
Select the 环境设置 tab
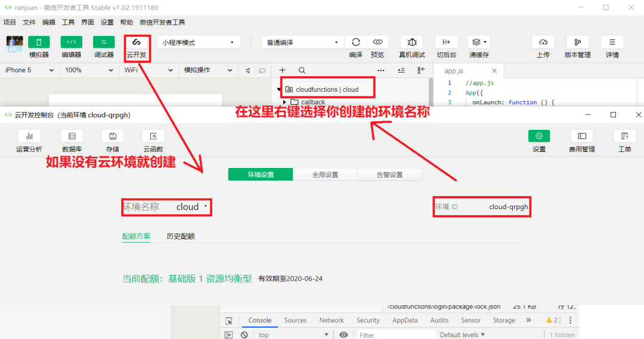(x=261, y=175)
